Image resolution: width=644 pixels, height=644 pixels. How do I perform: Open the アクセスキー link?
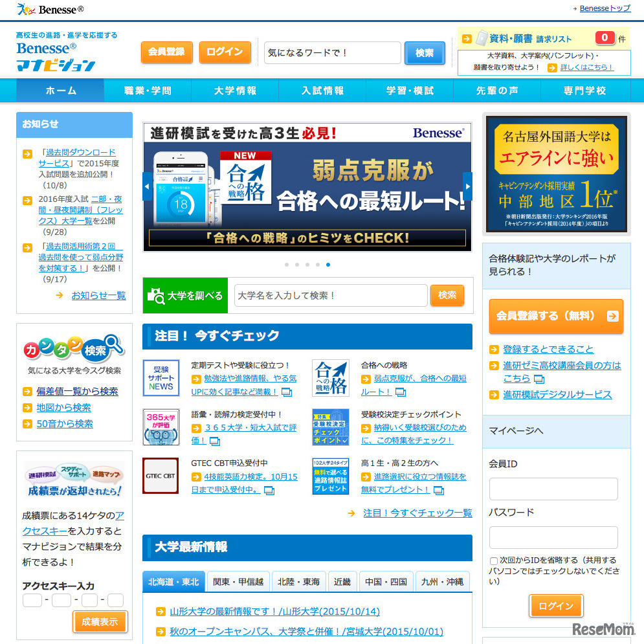pos(74,523)
